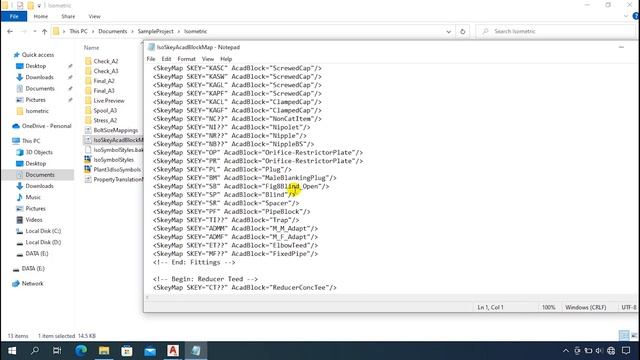The width and height of the screenshot is (640, 360).
Task: Select highlighted Documents under This PC
Action: point(40,175)
